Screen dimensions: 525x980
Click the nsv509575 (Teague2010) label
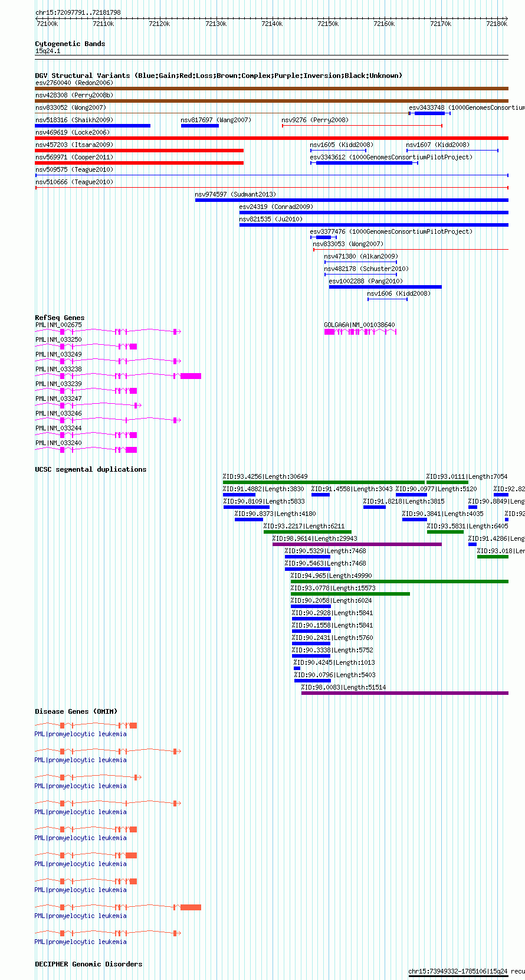[74, 169]
